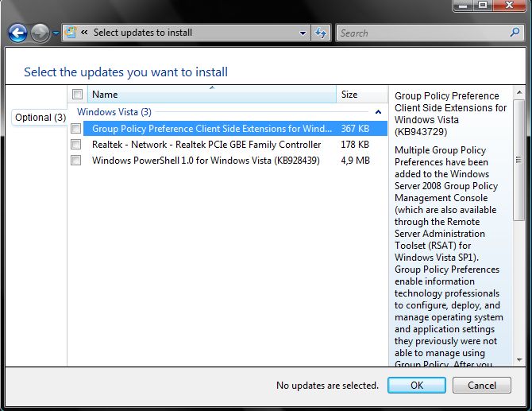
Task: Sort updates by Name column
Action: (212, 95)
